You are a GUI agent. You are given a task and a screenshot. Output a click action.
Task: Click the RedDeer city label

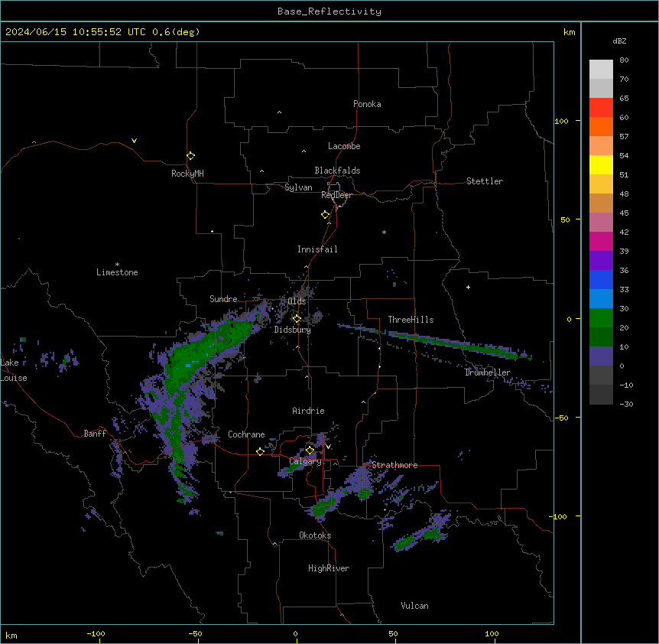click(337, 195)
